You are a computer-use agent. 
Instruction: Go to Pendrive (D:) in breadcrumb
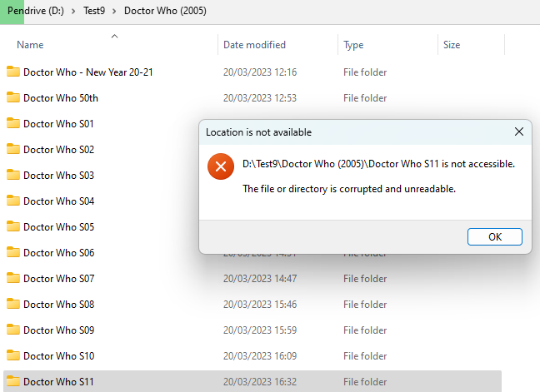tap(36, 11)
